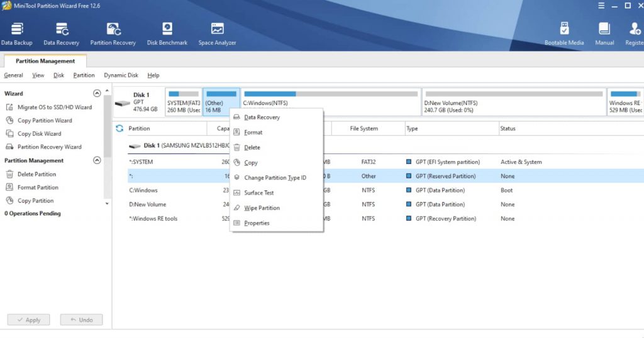644x338 pixels.
Task: Select the SYSTEM(FAT32) block in disk map
Action: click(184, 102)
